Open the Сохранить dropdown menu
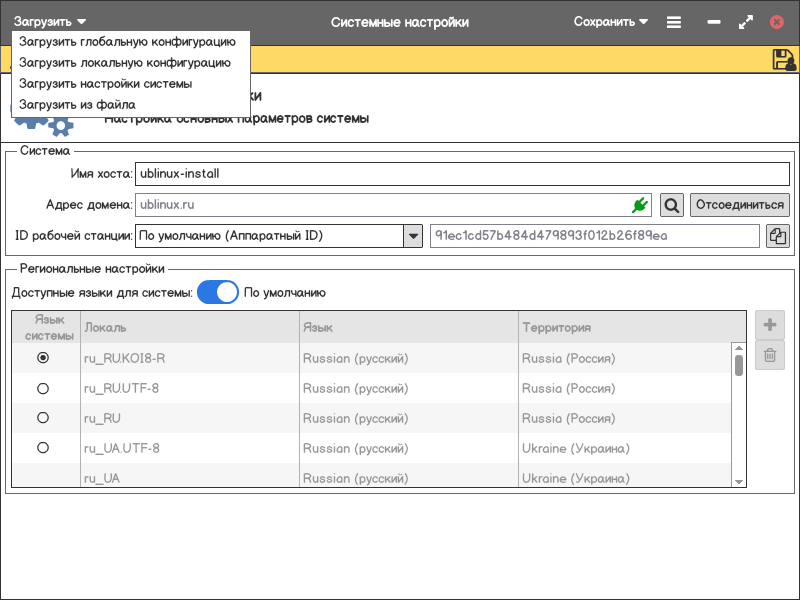800x600 pixels. 610,22
